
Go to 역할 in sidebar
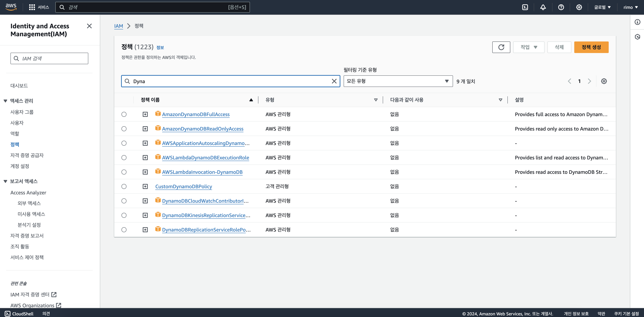(x=15, y=134)
